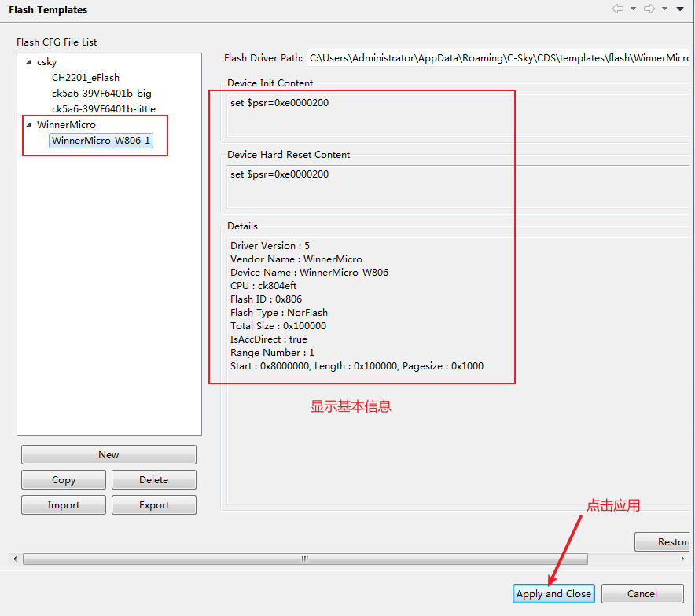Image resolution: width=695 pixels, height=616 pixels.
Task: Click the 'Range Number : 1' line
Action: tap(272, 353)
